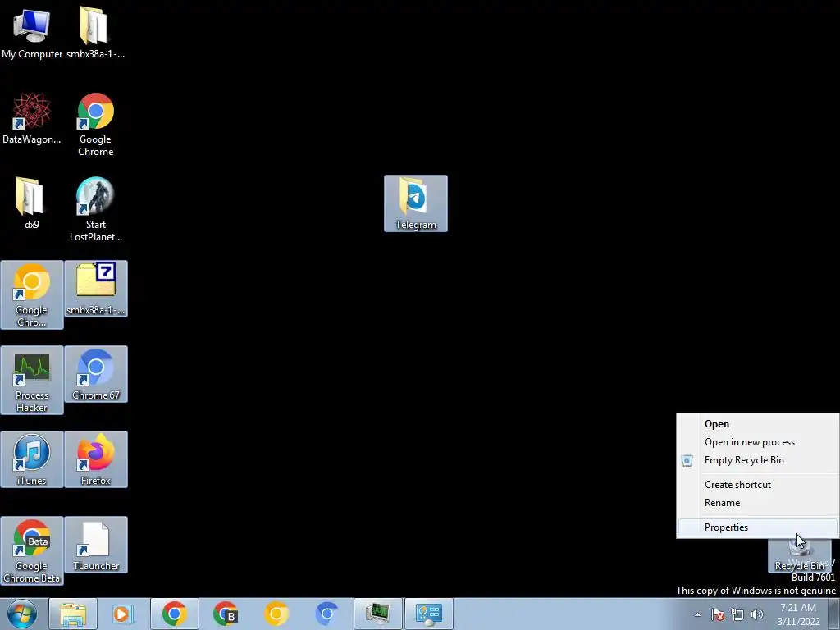Open the My Computer desktop icon
Screen dimensions: 840x630
32,32
